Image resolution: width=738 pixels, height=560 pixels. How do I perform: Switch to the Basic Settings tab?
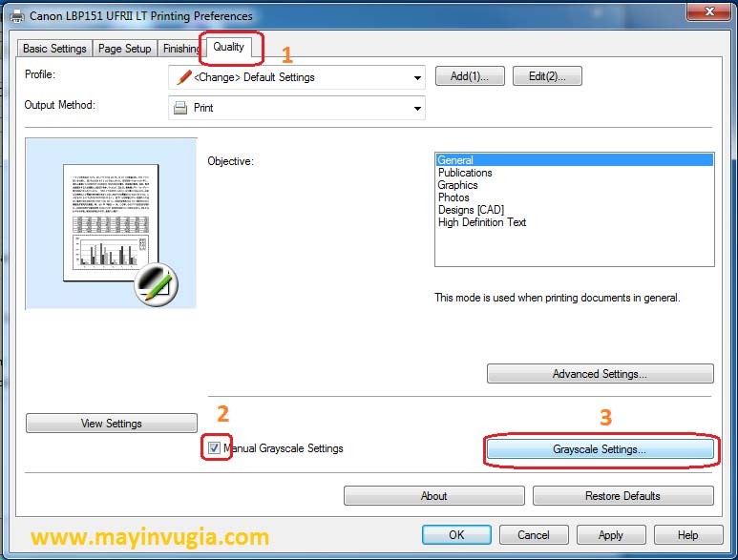pyautogui.click(x=54, y=49)
